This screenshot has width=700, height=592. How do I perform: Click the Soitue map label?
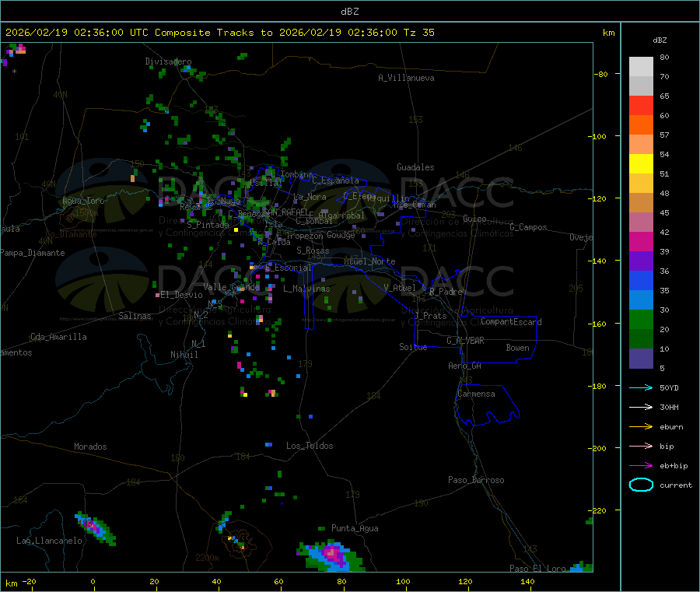click(x=414, y=347)
